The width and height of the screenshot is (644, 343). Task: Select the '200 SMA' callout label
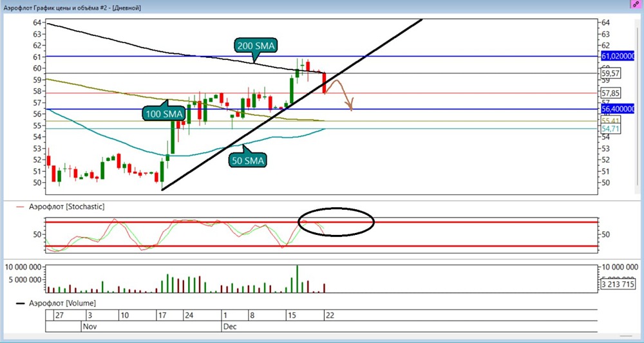point(256,46)
